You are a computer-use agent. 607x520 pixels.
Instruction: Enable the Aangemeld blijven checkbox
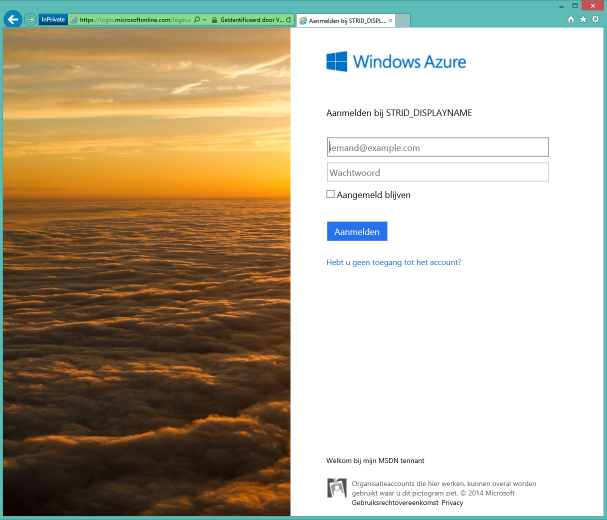coord(331,195)
